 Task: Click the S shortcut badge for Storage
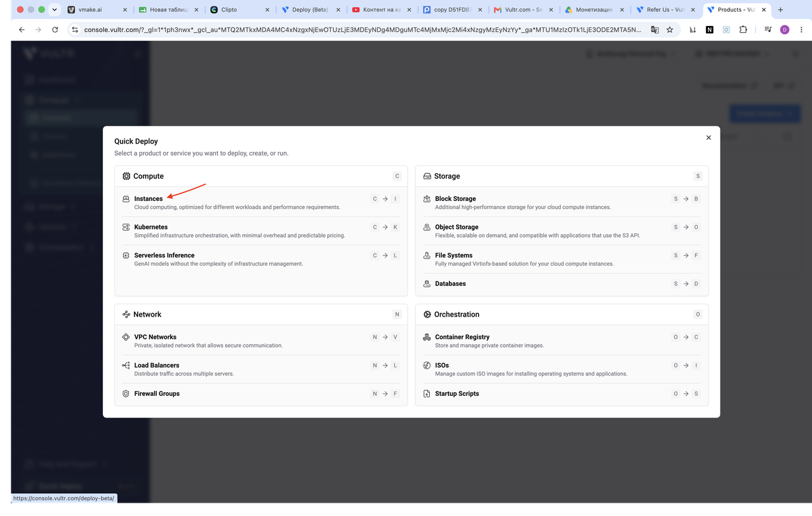[698, 176]
